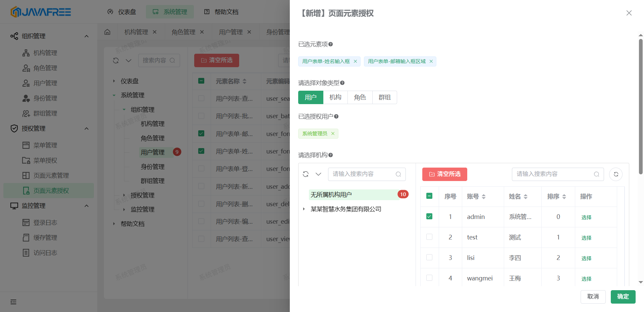Check the test user row checkbox
The image size is (644, 312).
[429, 237]
